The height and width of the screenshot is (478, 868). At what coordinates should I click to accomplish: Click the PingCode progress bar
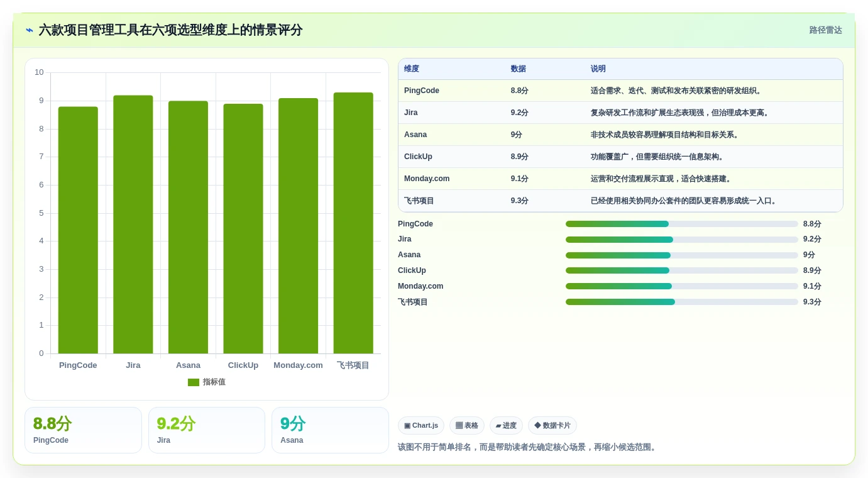click(682, 224)
